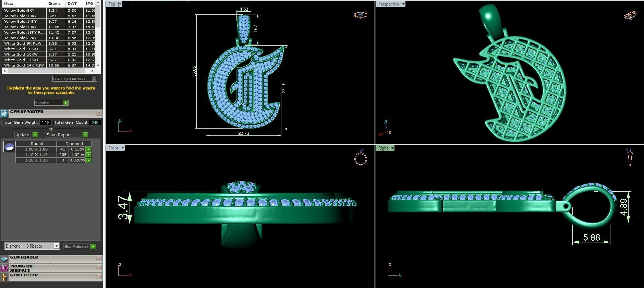This screenshot has width=644, height=288.
Task: Click the Perspective viewport orientation ring icon
Action: [x=630, y=16]
